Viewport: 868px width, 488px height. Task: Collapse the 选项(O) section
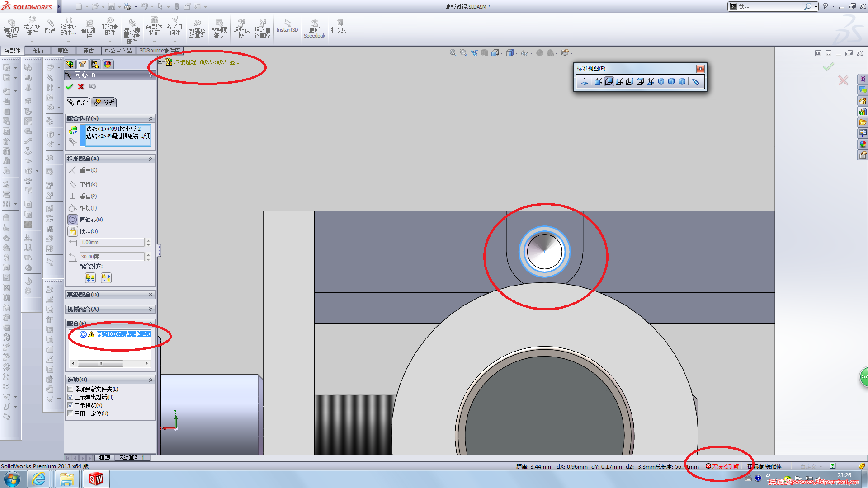coord(151,380)
